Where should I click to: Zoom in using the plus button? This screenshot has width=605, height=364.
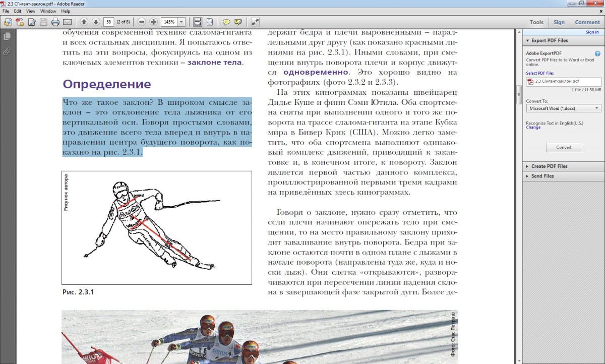153,22
